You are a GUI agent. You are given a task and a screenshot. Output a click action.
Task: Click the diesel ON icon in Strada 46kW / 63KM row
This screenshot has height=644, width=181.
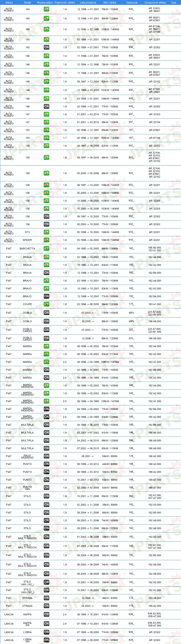click(x=46, y=598)
